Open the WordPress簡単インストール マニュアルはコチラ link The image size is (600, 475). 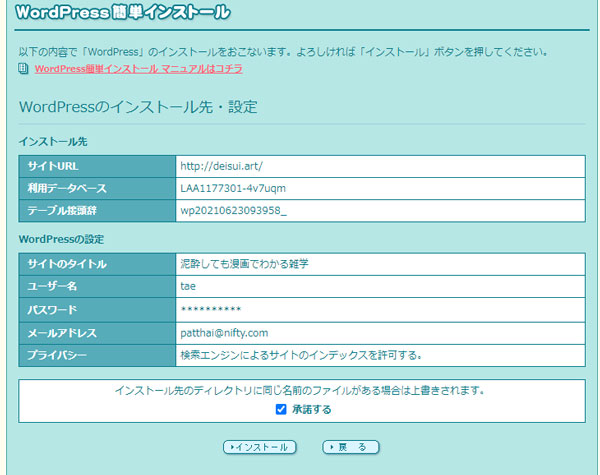[139, 69]
